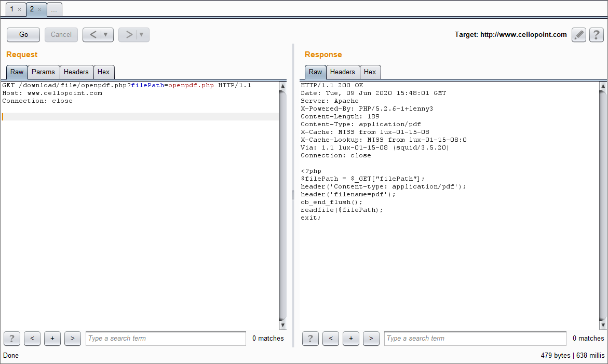Click request pane scroll down arrow

(x=282, y=325)
